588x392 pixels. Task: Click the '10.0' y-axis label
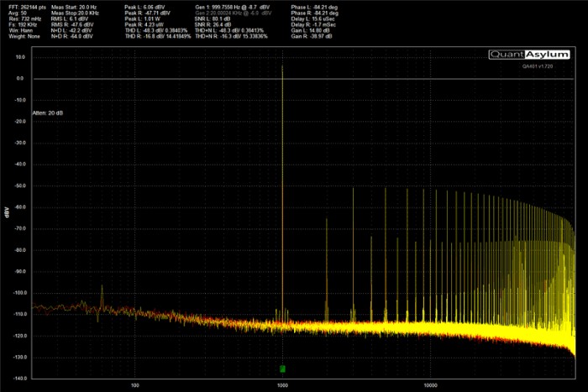click(21, 57)
